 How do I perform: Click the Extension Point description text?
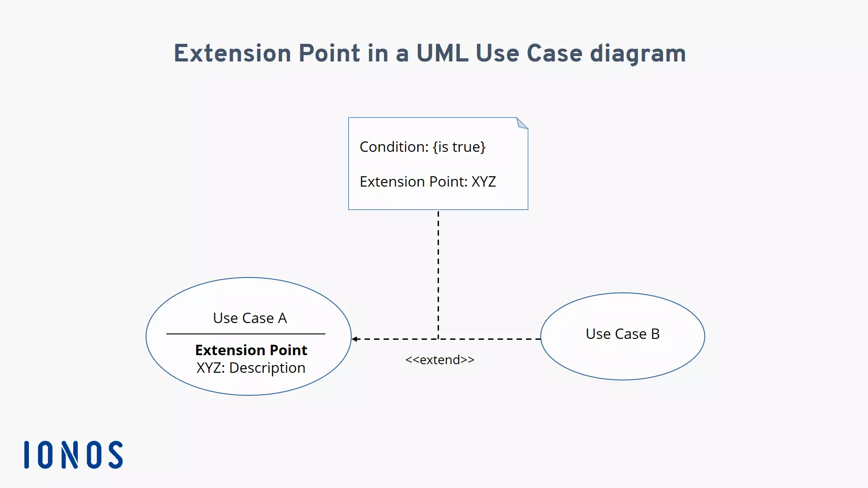point(250,368)
